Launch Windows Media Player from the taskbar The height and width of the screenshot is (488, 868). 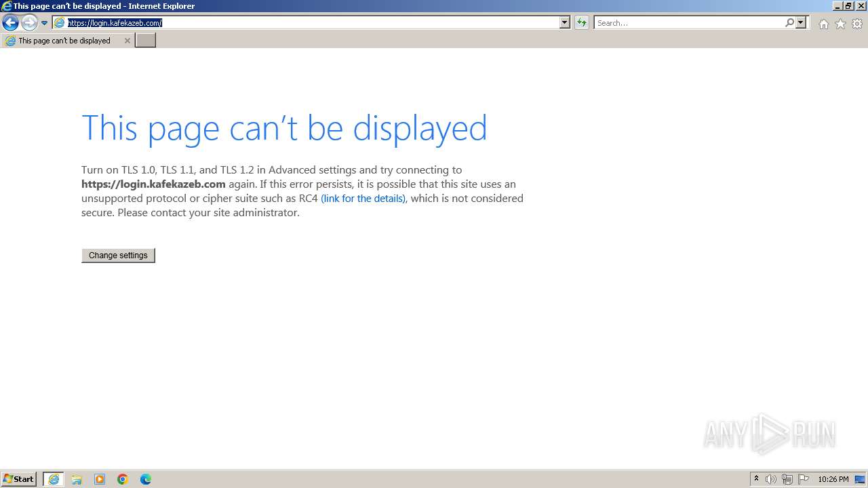click(100, 479)
